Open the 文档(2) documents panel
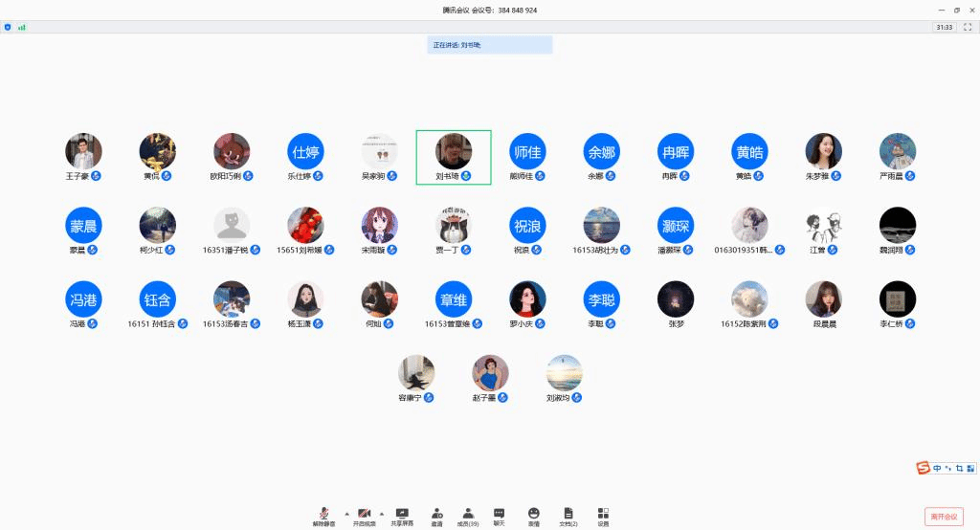 pos(568,517)
